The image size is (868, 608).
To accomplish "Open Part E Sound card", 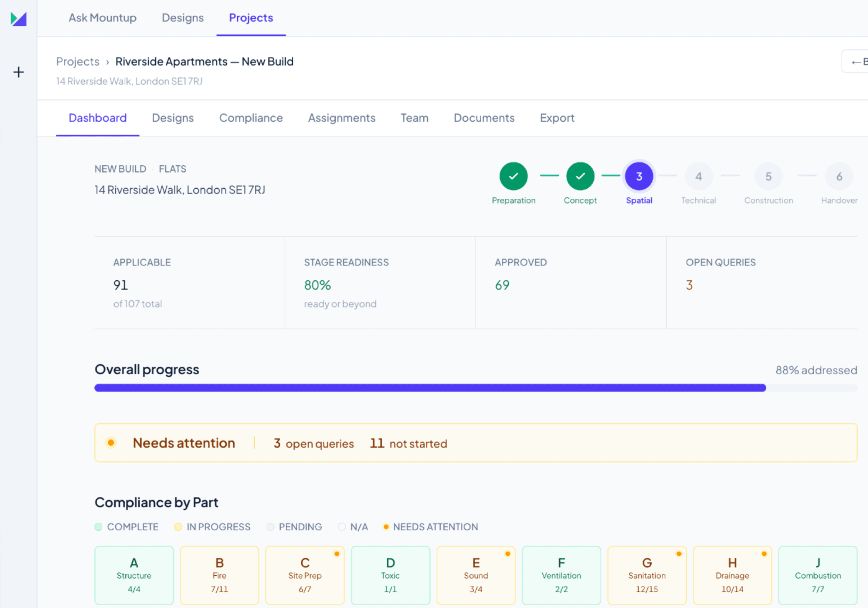I will pos(476,575).
